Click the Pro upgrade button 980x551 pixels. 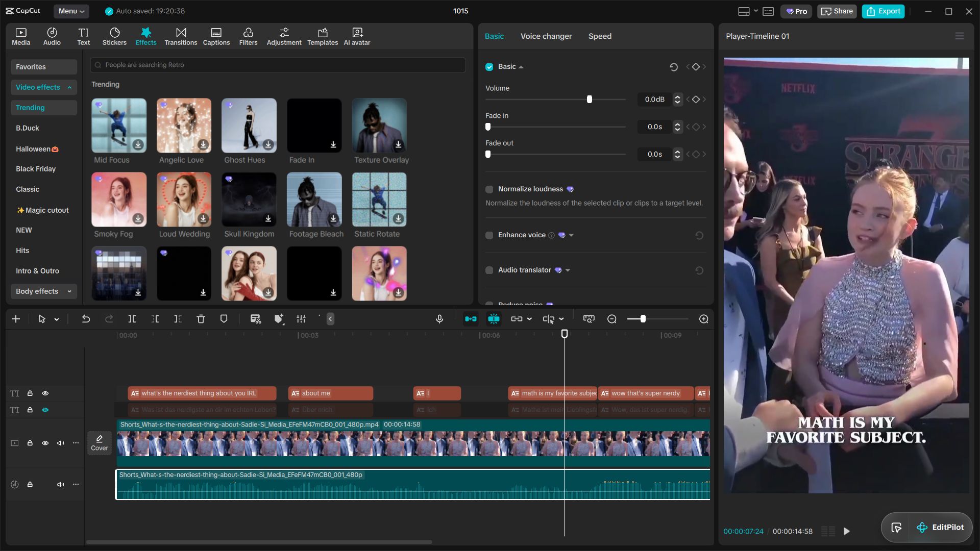[x=796, y=11]
